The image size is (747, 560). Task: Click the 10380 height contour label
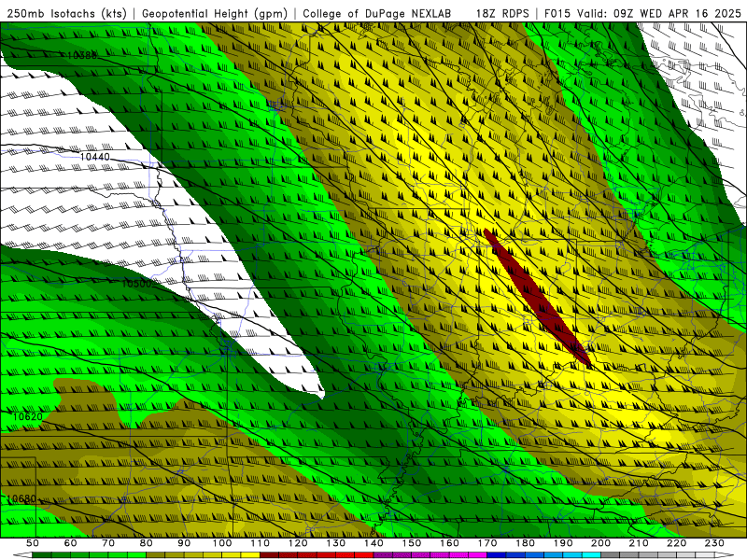[x=82, y=56]
